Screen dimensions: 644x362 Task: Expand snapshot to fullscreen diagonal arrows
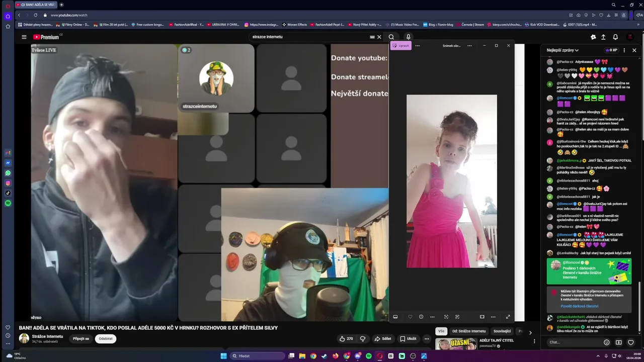(x=508, y=317)
